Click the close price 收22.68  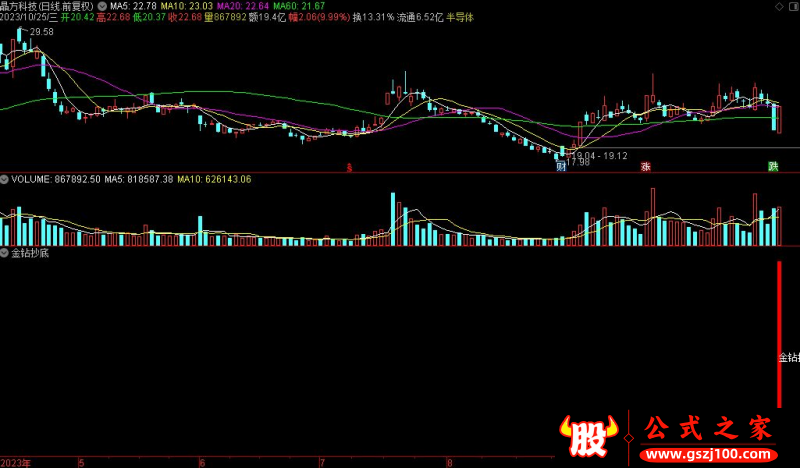click(185, 17)
